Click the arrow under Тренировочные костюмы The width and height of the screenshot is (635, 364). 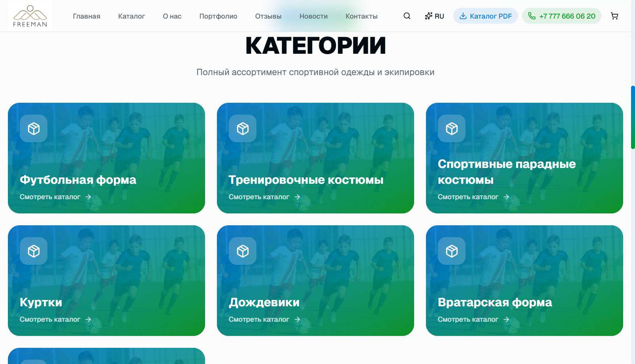[297, 197]
